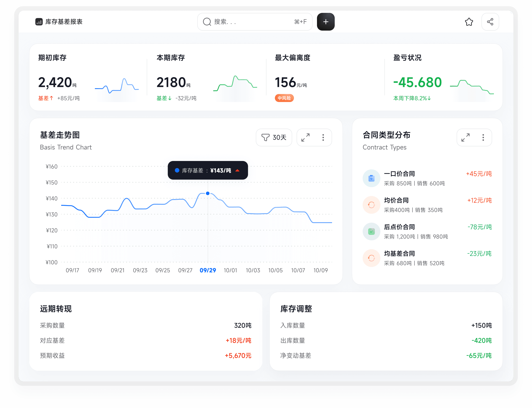This screenshot has width=532, height=408.
Task: Click the 一口价合同 clipboard icon
Action: pyautogui.click(x=371, y=178)
